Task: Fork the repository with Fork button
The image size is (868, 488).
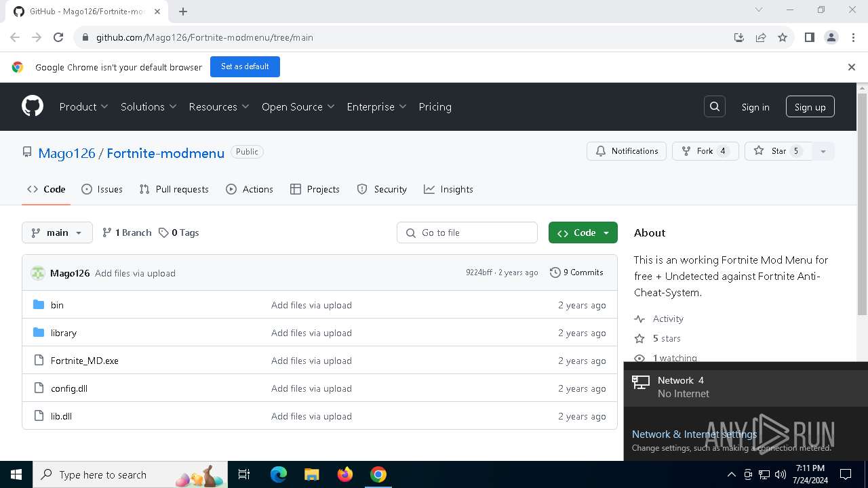Action: [705, 151]
